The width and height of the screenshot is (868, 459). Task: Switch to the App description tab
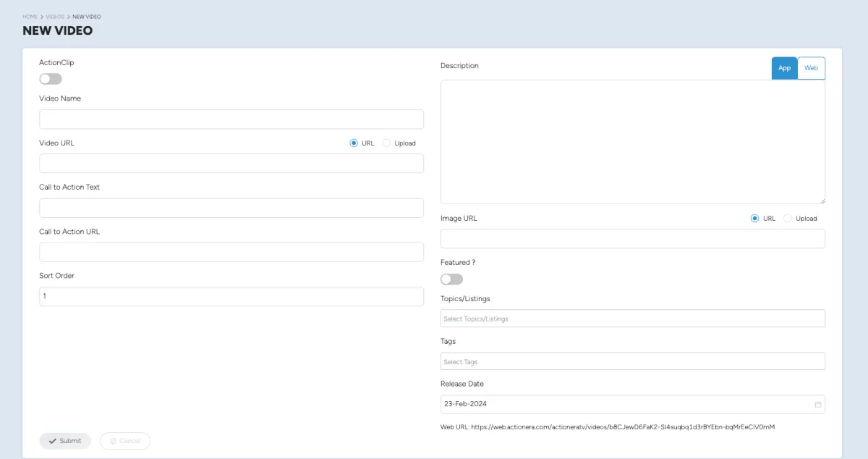(x=784, y=68)
